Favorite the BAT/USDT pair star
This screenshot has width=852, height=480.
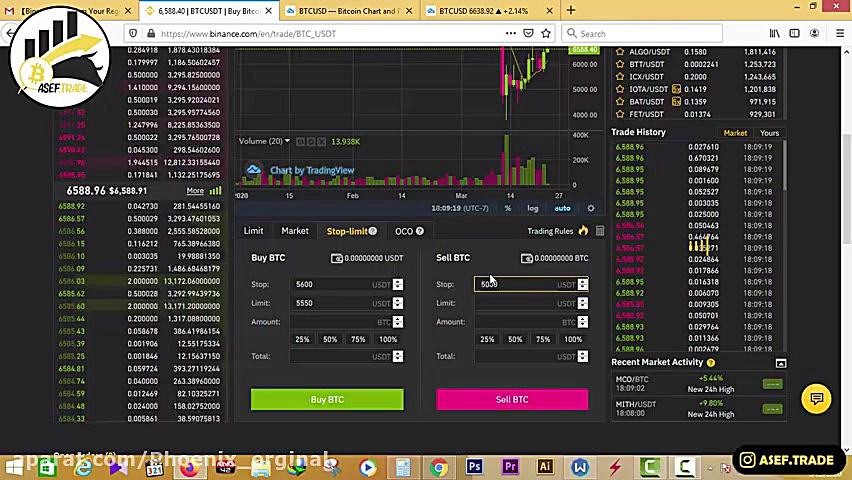pyautogui.click(x=619, y=102)
